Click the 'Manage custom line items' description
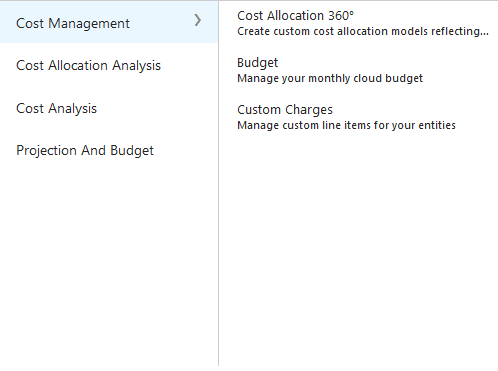This screenshot has height=371, width=498. [x=346, y=125]
